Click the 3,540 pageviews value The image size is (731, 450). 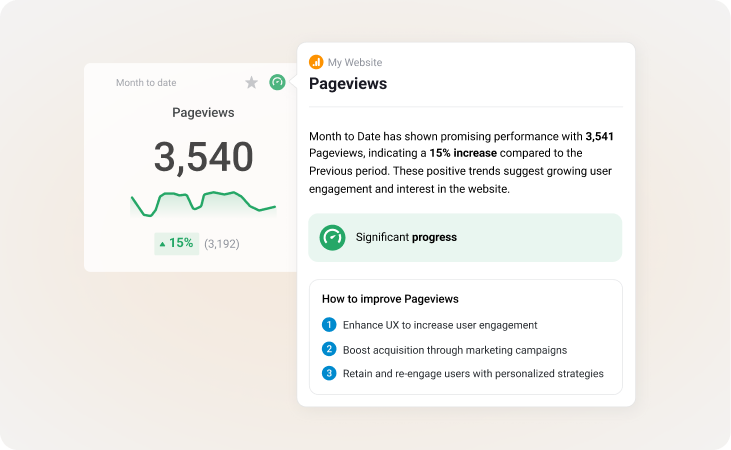coord(203,157)
